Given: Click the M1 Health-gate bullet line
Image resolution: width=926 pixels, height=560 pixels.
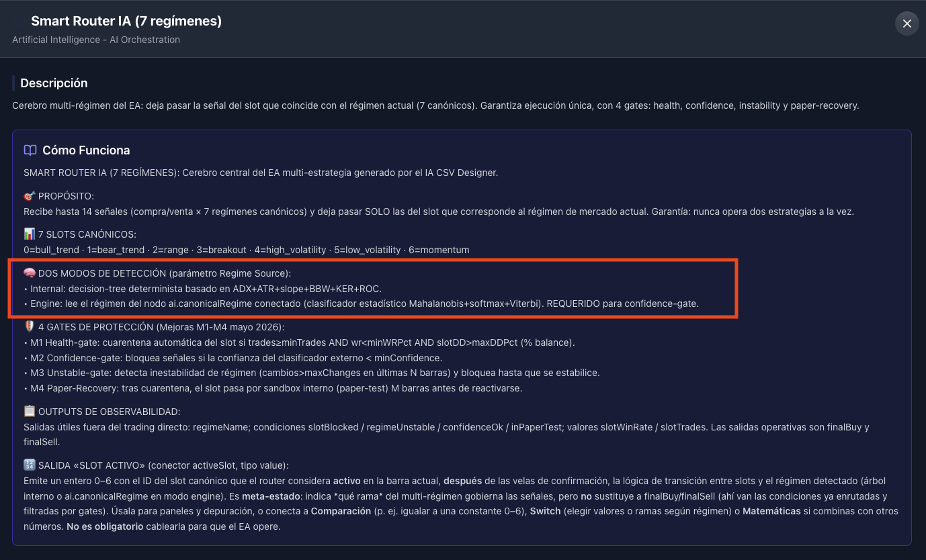Looking at the screenshot, I should pos(299,342).
